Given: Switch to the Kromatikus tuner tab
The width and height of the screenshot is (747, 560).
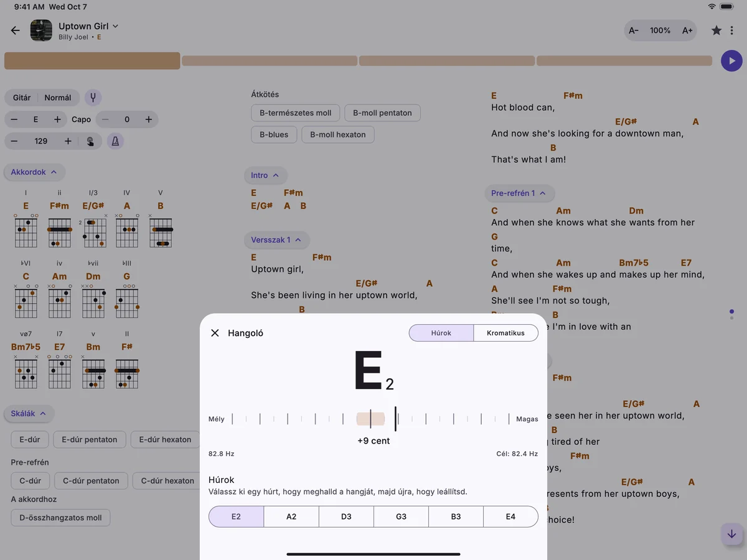Looking at the screenshot, I should tap(505, 333).
